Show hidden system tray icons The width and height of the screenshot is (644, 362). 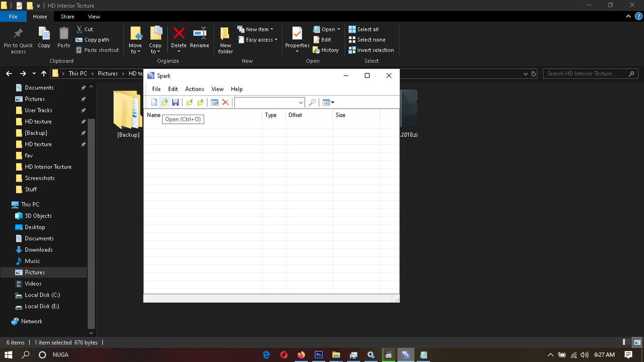coord(550,355)
